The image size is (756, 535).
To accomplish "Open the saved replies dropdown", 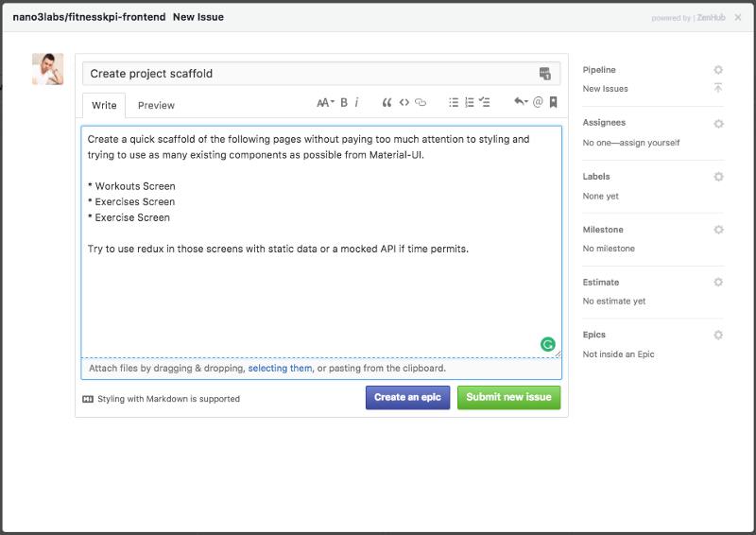I will pos(520,103).
